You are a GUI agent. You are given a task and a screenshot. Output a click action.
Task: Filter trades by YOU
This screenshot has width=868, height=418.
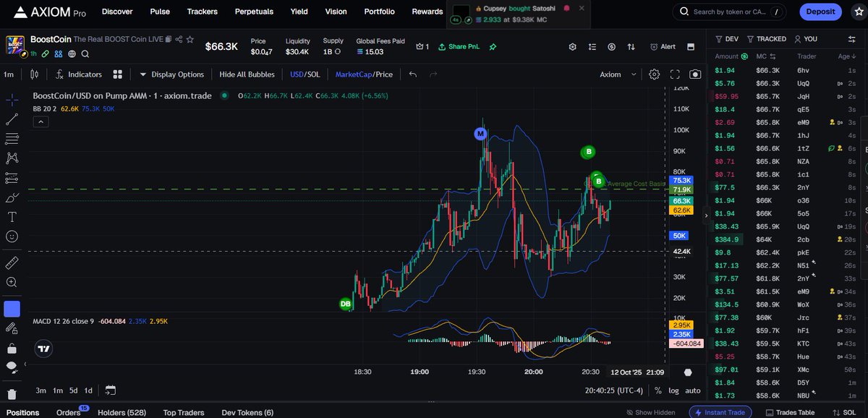click(806, 39)
